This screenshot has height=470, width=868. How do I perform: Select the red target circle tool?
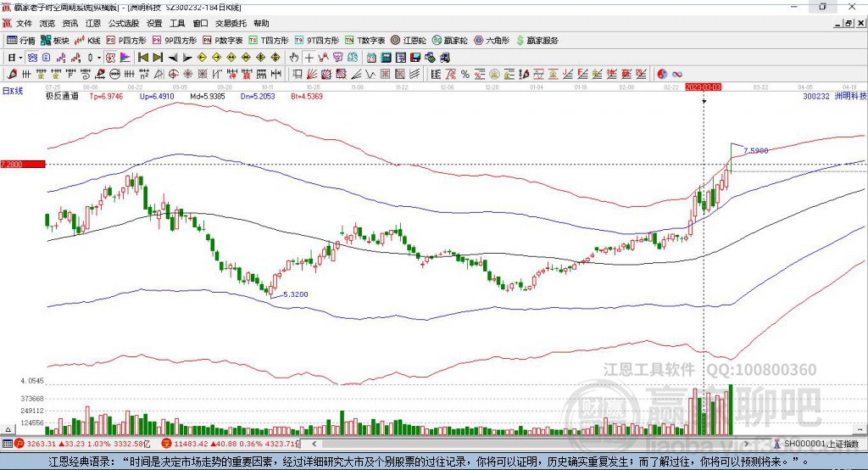pyautogui.click(x=173, y=75)
